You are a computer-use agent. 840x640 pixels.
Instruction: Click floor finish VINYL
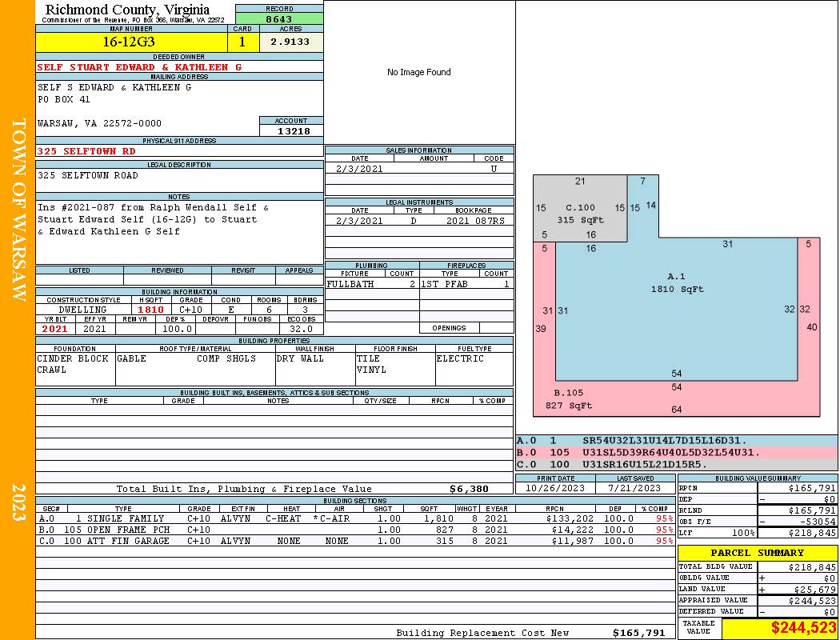coord(371,370)
